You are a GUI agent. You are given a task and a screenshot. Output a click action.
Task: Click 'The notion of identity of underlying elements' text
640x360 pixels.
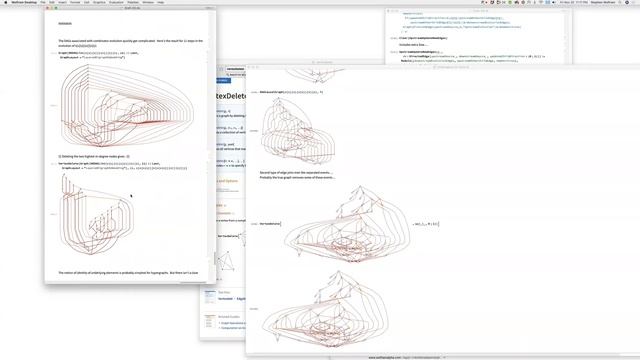click(x=128, y=272)
